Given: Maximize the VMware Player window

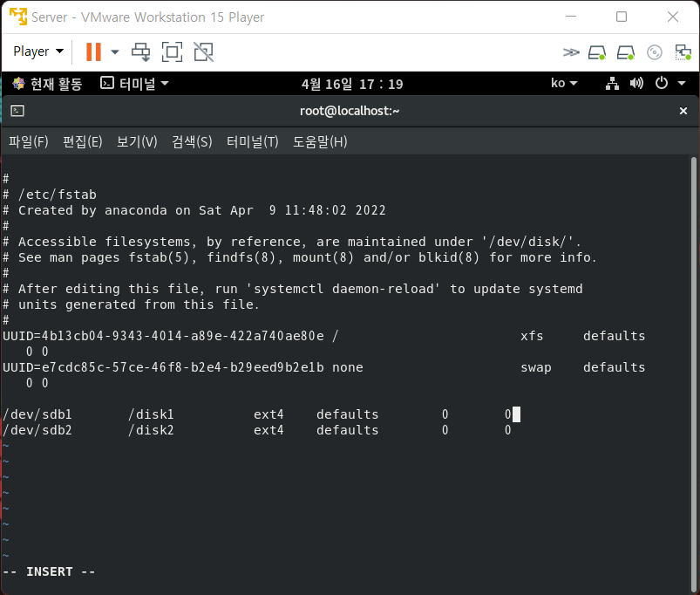Looking at the screenshot, I should click(x=622, y=17).
